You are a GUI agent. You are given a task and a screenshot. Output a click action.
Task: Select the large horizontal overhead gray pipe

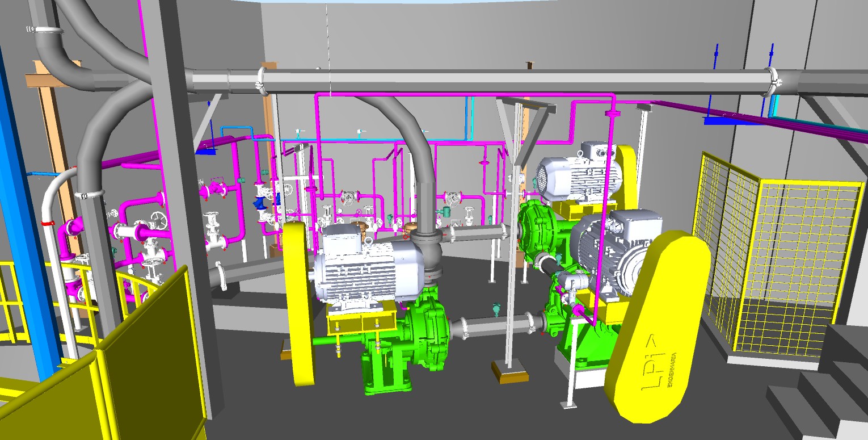pos(511,81)
